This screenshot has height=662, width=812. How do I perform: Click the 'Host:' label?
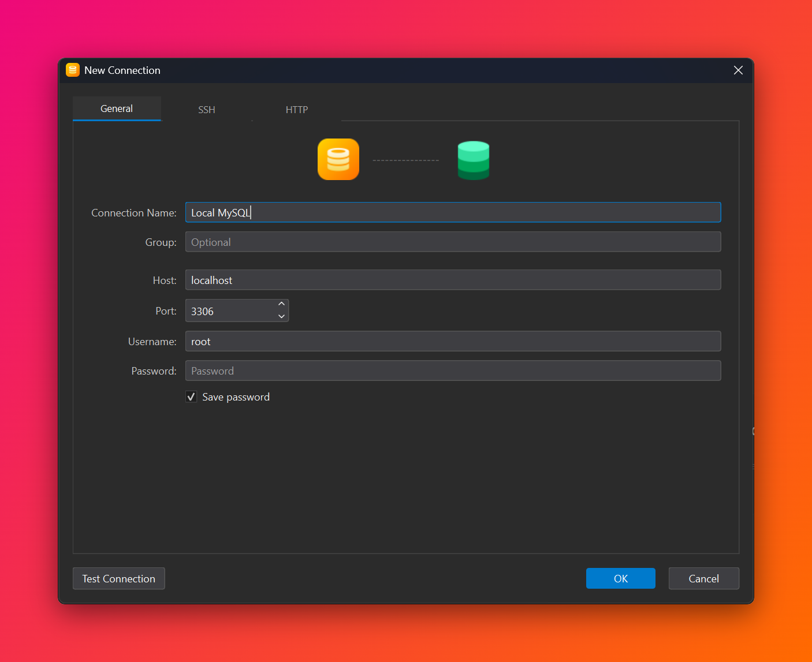pyautogui.click(x=165, y=280)
